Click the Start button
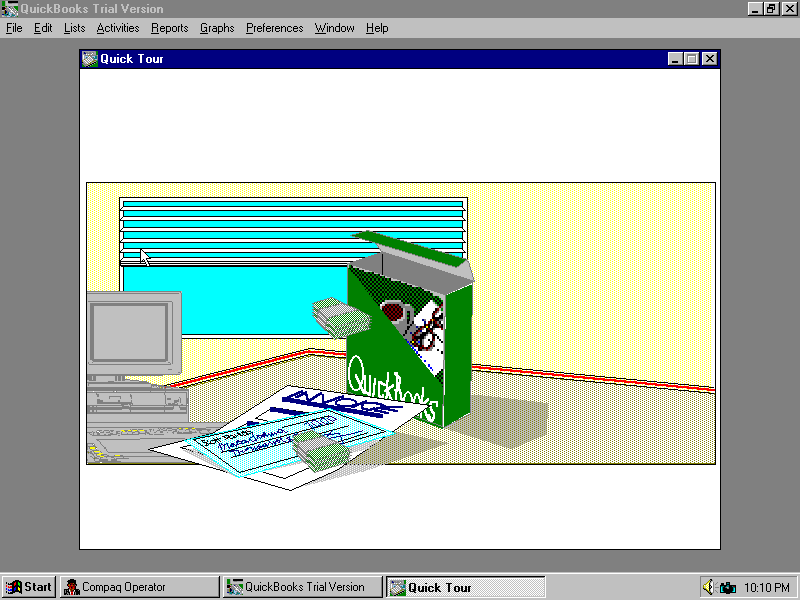This screenshot has height=600, width=800. [x=29, y=587]
